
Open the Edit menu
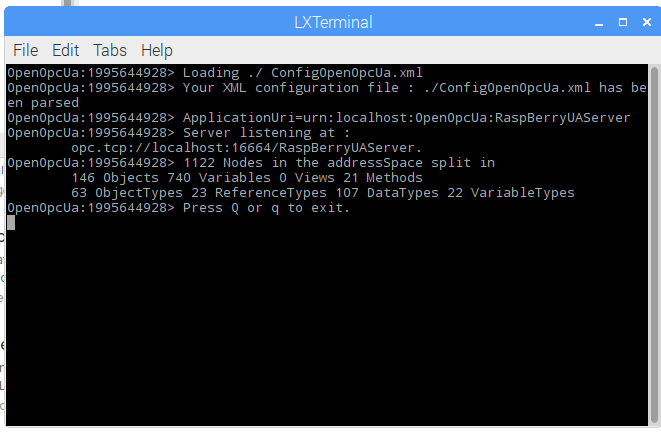(65, 51)
